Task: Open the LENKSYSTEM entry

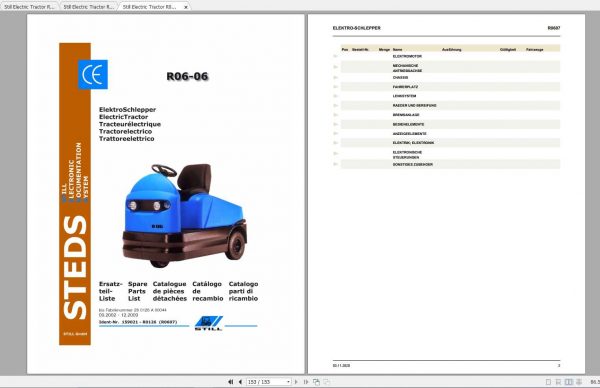Action: [x=404, y=96]
